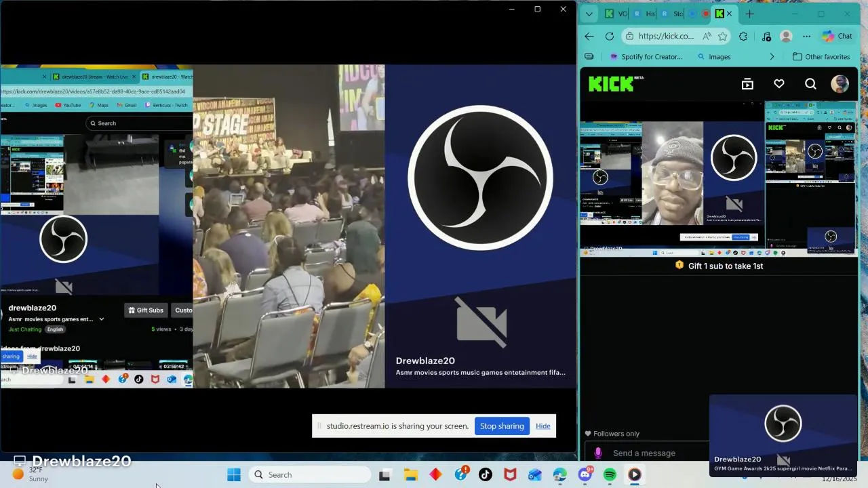Click the Followers only chat label
The image size is (868, 488).
(612, 434)
